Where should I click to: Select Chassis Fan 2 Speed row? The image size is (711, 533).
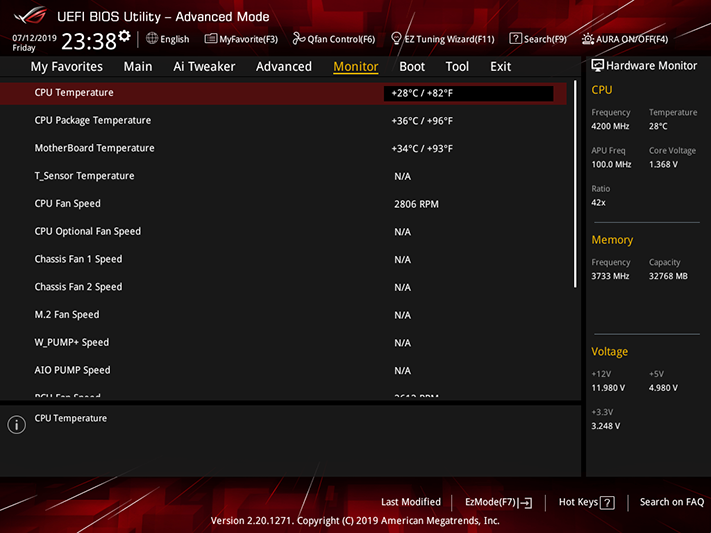point(283,287)
